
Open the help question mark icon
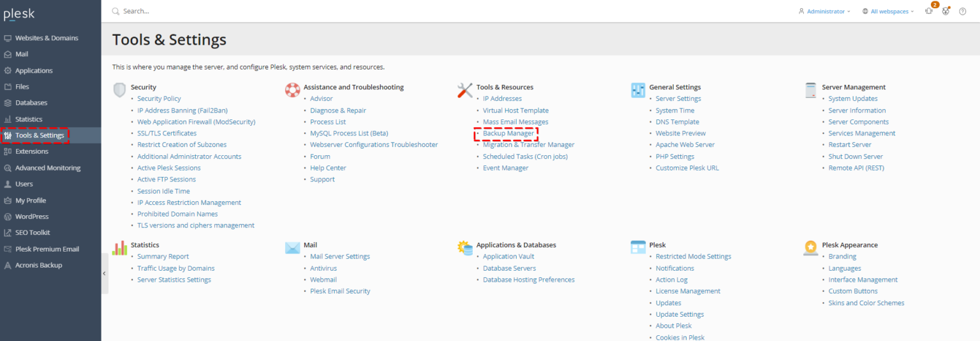(x=963, y=11)
